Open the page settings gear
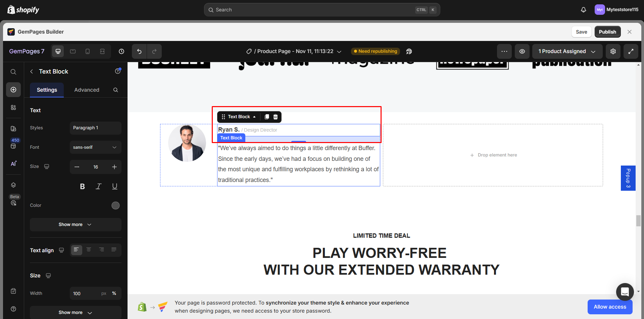The image size is (644, 319). [613, 51]
